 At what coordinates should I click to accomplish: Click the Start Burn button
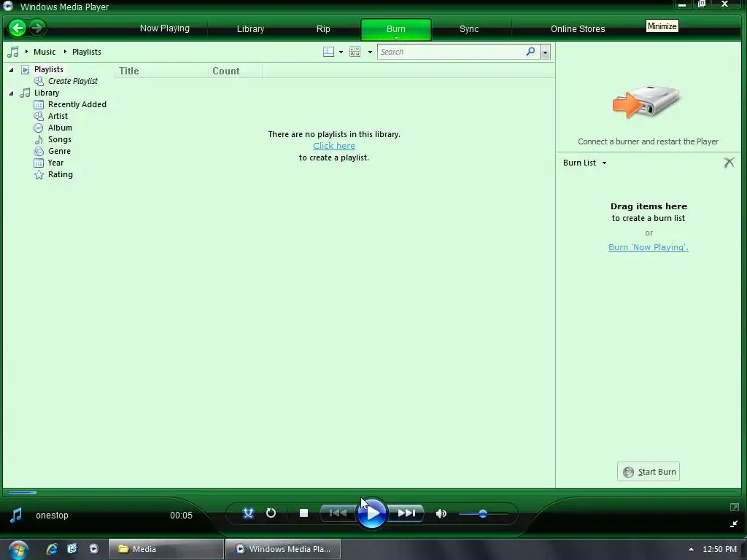coord(649,472)
